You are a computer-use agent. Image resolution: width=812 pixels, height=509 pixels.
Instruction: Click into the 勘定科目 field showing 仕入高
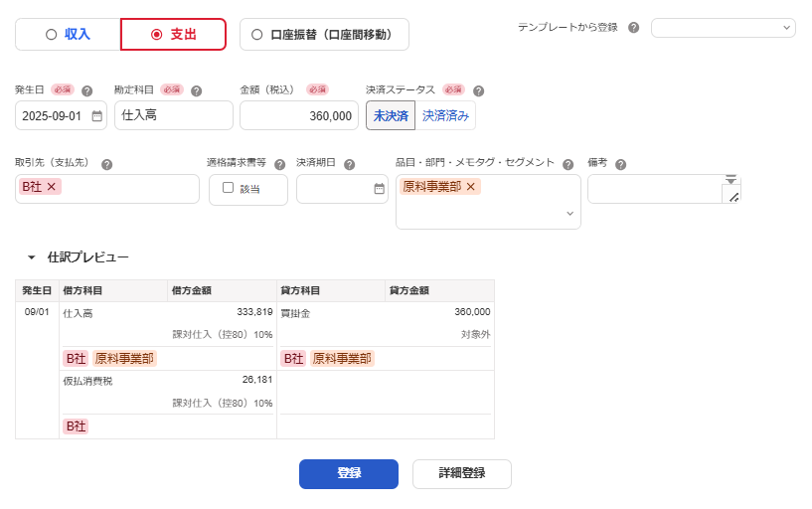click(174, 115)
